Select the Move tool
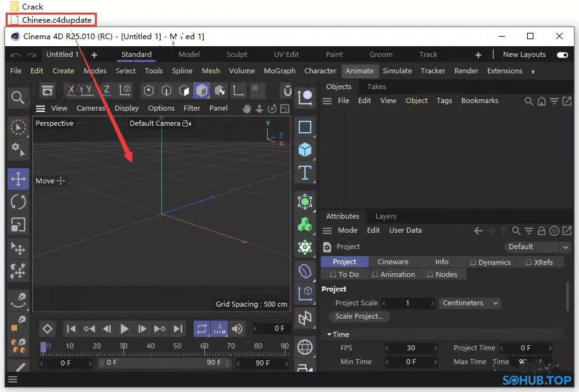Image resolution: width=579 pixels, height=392 pixels. (18, 179)
